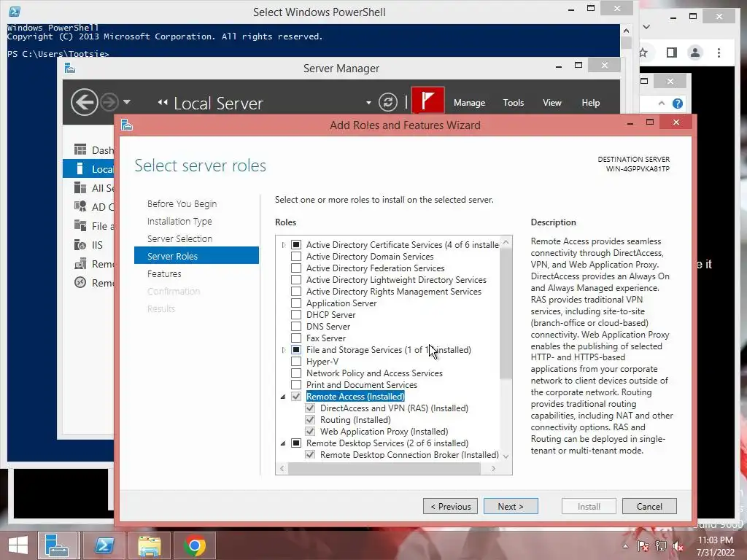This screenshot has width=747, height=560.
Task: Click the horizontal scrollbar in roles list
Action: click(x=384, y=469)
